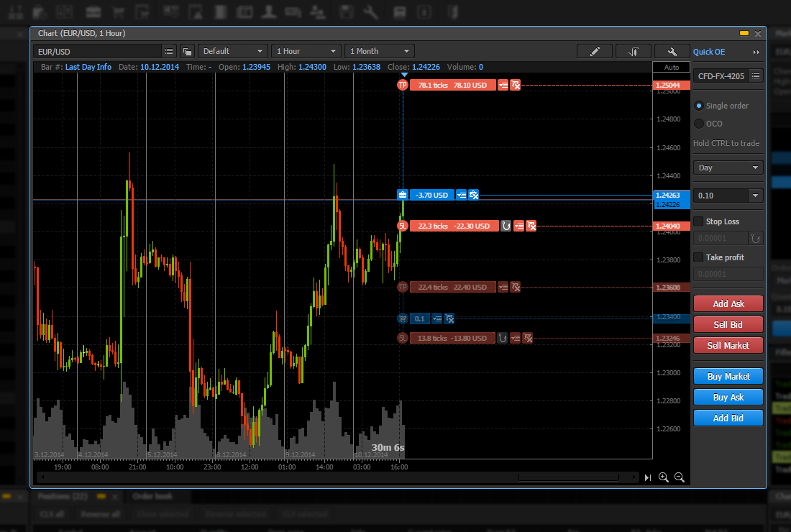This screenshot has width=791, height=532.
Task: Click the EUR/USD symbol input field
Action: 97,51
